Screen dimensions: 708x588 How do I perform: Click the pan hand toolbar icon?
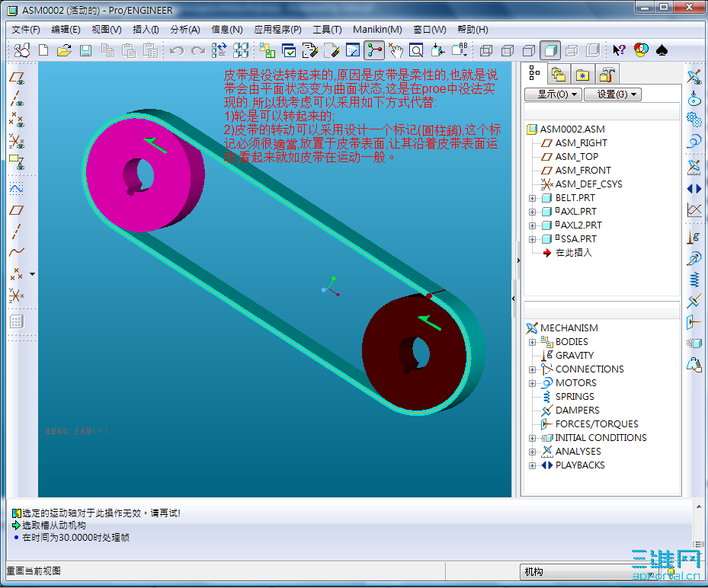tap(396, 50)
